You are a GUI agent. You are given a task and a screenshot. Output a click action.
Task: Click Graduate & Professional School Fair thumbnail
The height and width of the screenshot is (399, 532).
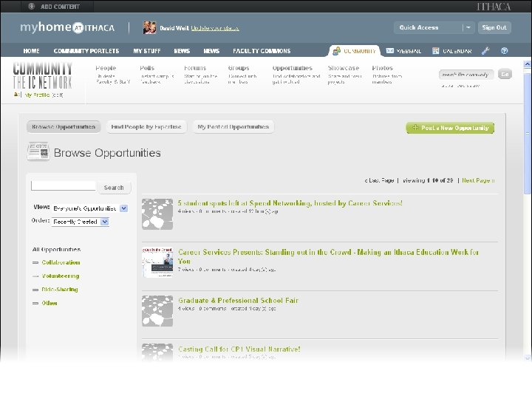point(157,311)
